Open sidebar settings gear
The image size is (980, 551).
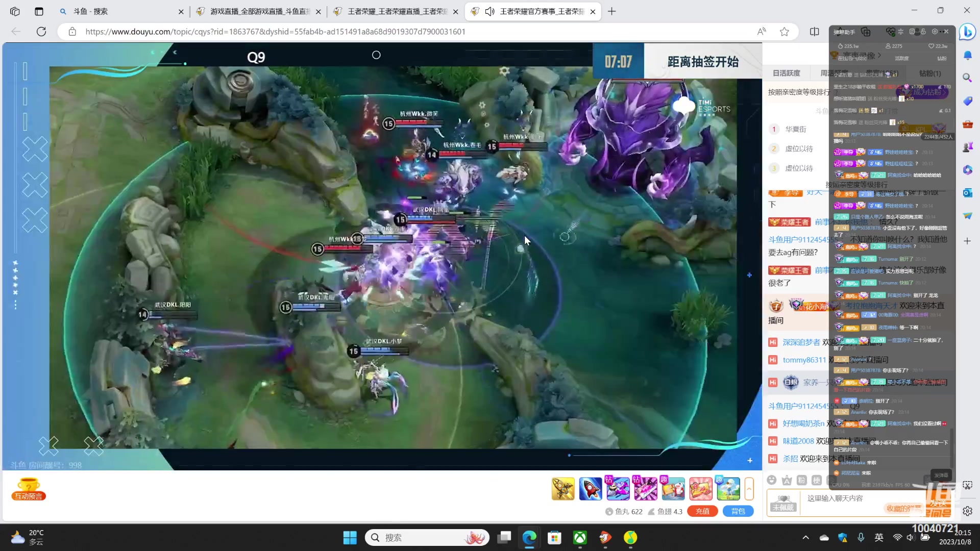pyautogui.click(x=967, y=511)
